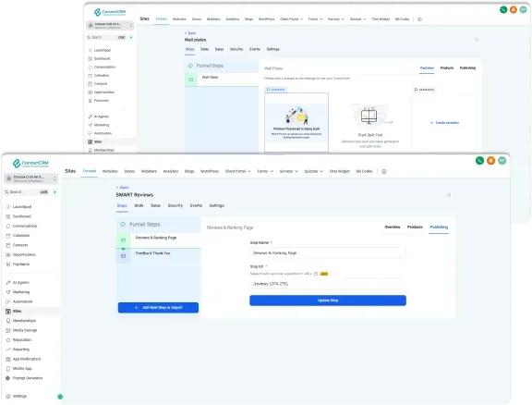Click the Prompt Generator icon
This screenshot has height=405, width=532.
click(8, 378)
